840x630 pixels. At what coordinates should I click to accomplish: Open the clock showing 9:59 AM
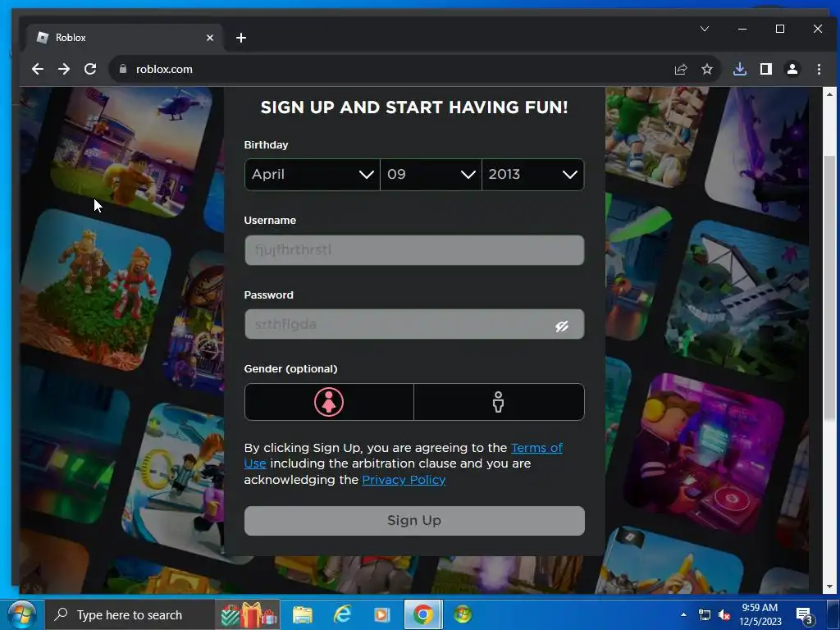[760, 614]
